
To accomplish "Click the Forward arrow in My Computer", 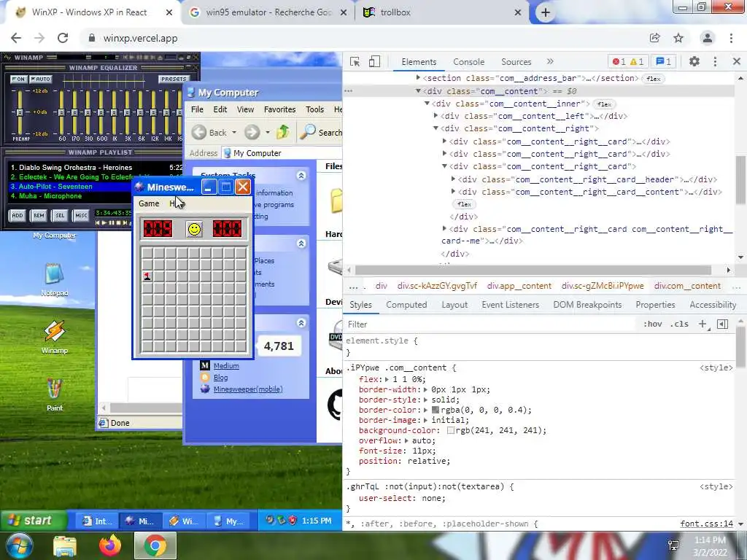I will click(252, 133).
